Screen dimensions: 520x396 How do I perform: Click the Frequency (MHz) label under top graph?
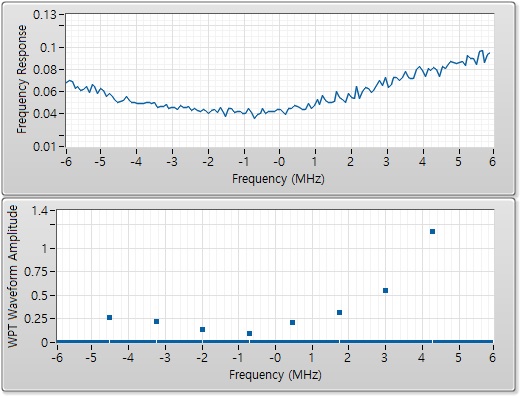click(278, 179)
